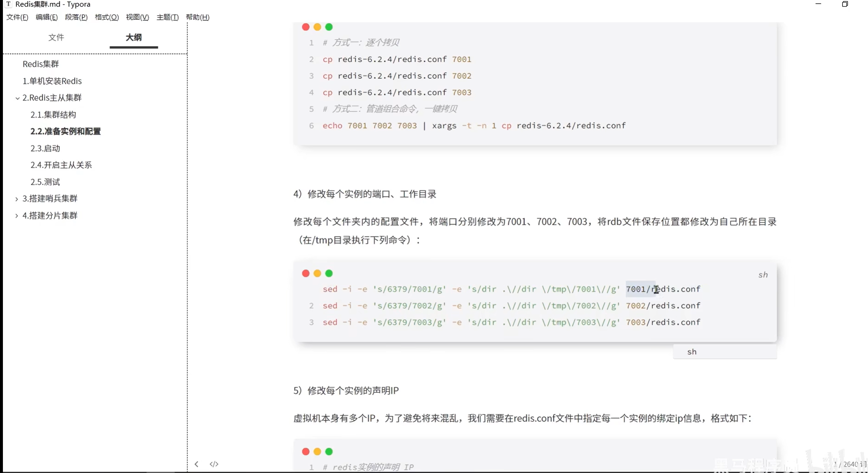Restore window using title bar button
The width and height of the screenshot is (868, 473).
click(x=845, y=4)
